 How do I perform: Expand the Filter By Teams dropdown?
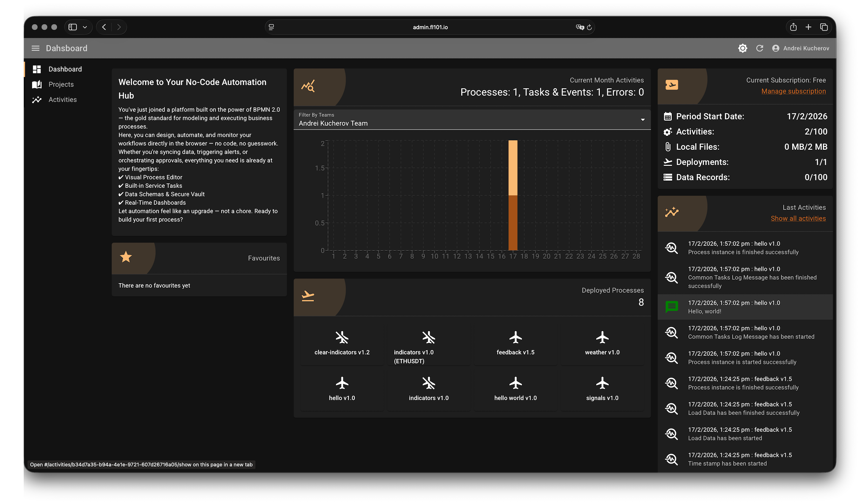click(642, 120)
